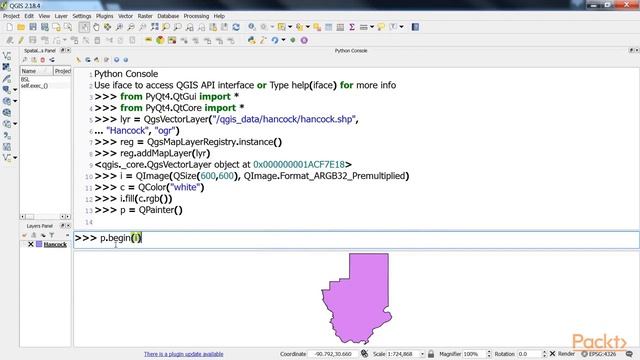The width and height of the screenshot is (640, 360).
Task: Select the self.exec_() row in spatial panel
Action: click(34, 86)
